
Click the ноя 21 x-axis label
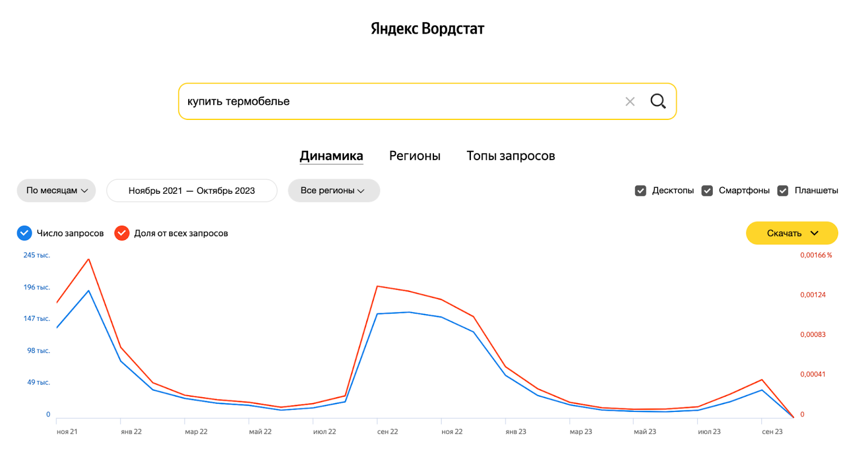coord(67,431)
